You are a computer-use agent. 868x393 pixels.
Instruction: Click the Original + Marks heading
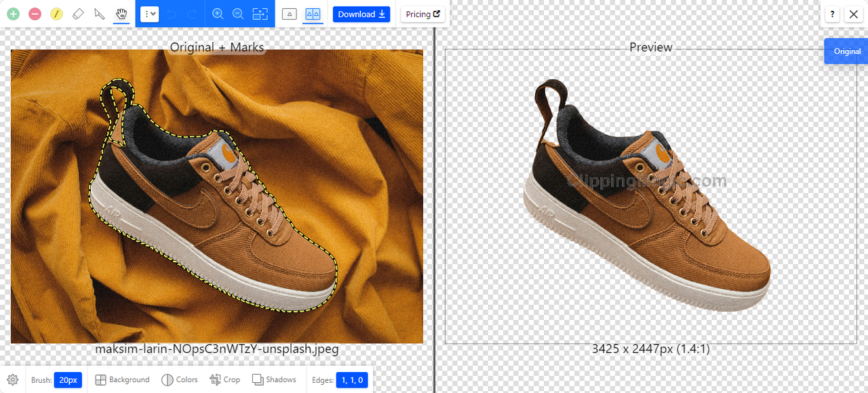[217, 47]
